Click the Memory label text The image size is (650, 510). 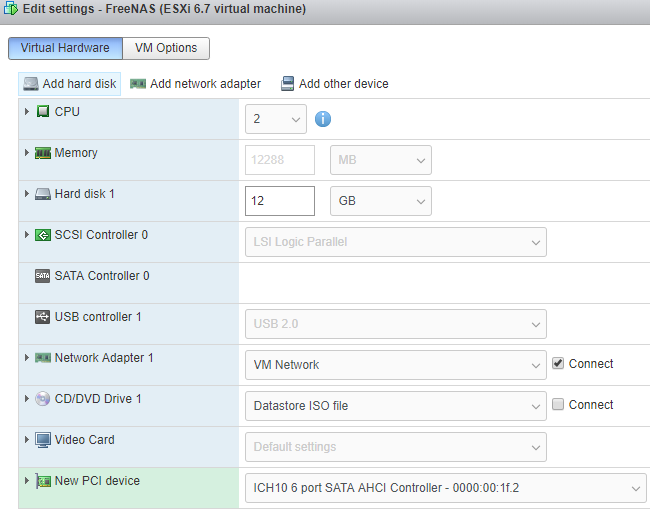point(76,153)
